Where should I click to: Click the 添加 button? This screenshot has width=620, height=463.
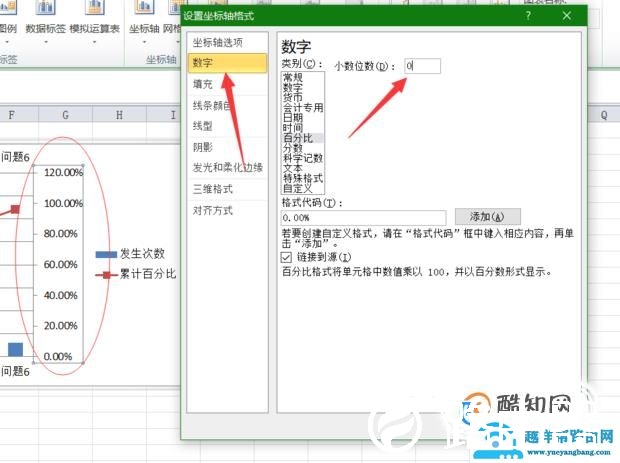[x=488, y=217]
